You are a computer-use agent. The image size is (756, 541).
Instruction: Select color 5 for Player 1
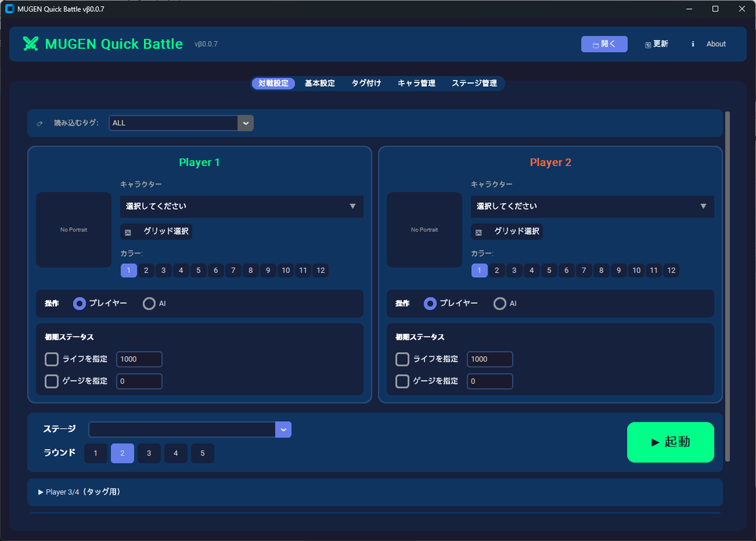coord(198,270)
